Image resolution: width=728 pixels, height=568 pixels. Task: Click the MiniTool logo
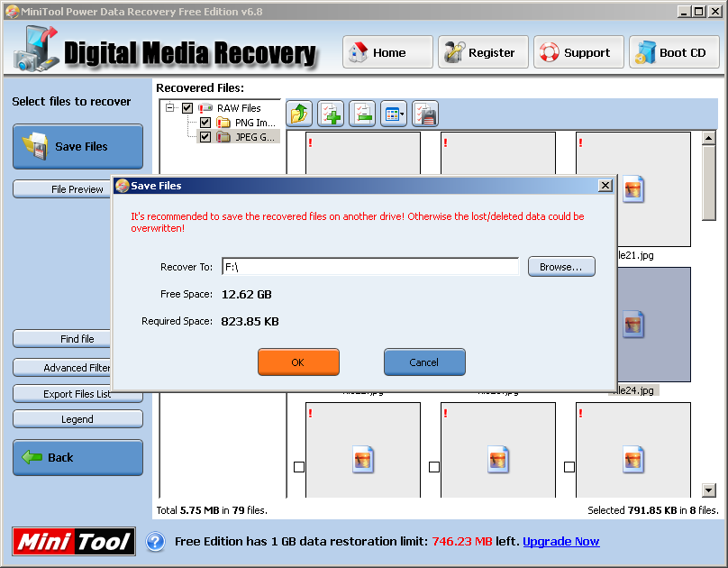coord(74,542)
